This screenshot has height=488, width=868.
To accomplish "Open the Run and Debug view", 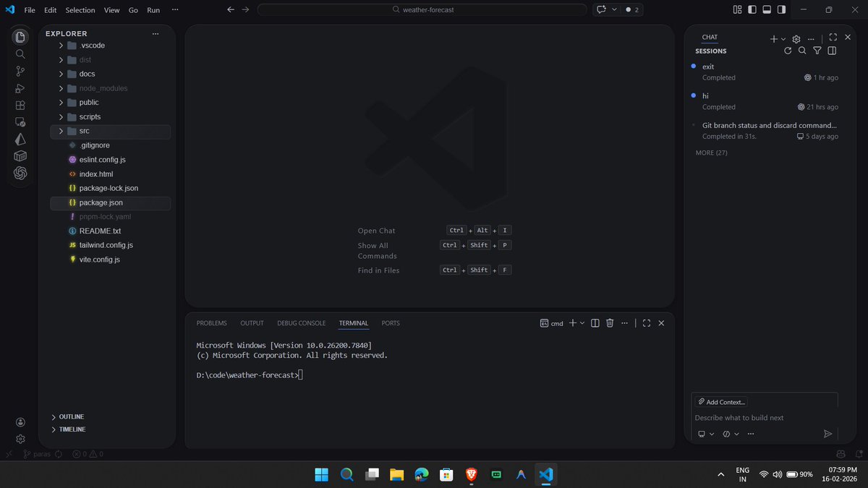I will pyautogui.click(x=20, y=88).
